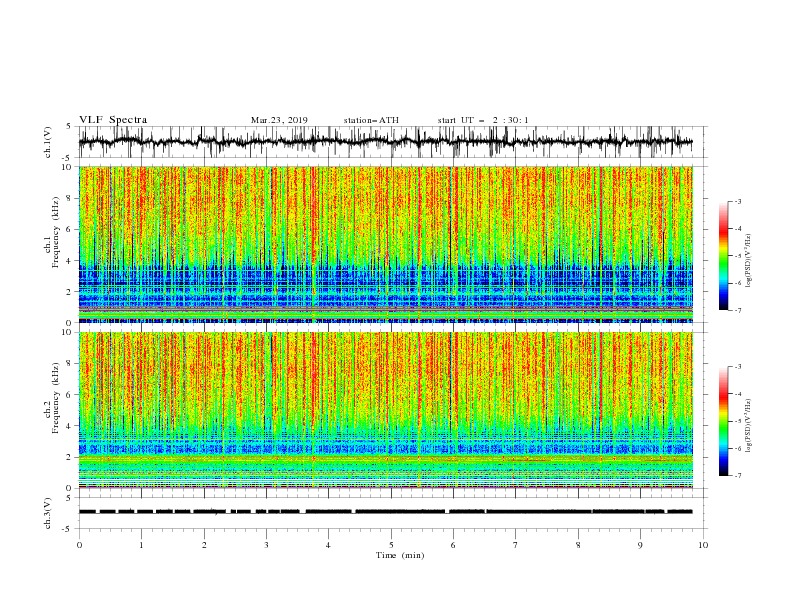Click the 'start UT = 2 :30: 1' text
Screen dimensions: 792x612
coord(483,120)
